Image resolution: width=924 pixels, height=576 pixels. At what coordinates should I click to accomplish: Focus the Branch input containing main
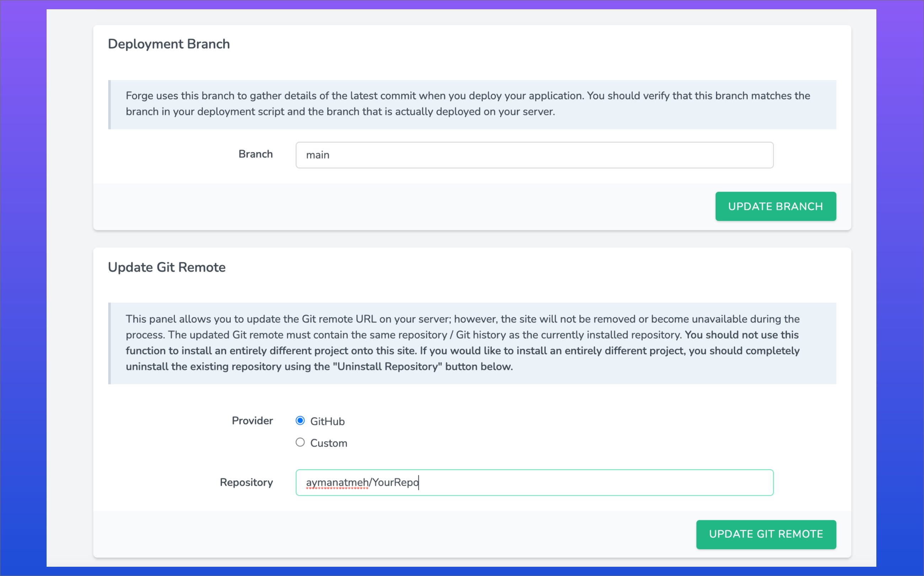pyautogui.click(x=534, y=155)
